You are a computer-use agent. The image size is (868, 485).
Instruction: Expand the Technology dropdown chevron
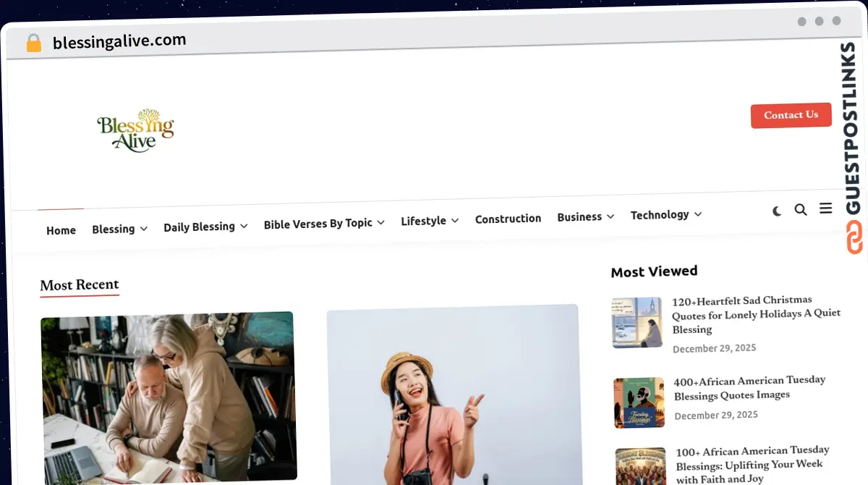coord(698,214)
